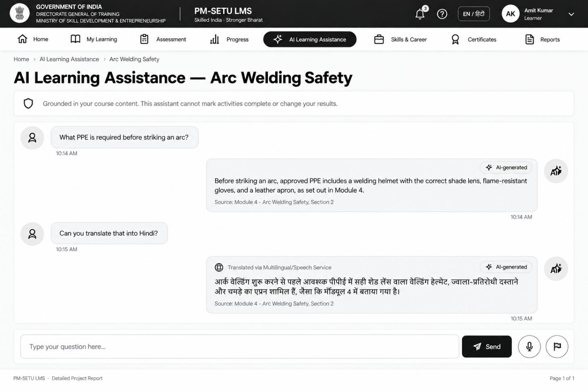Click the 'Can you translate that into Hindi?' message
588x392 pixels.
pos(109,233)
